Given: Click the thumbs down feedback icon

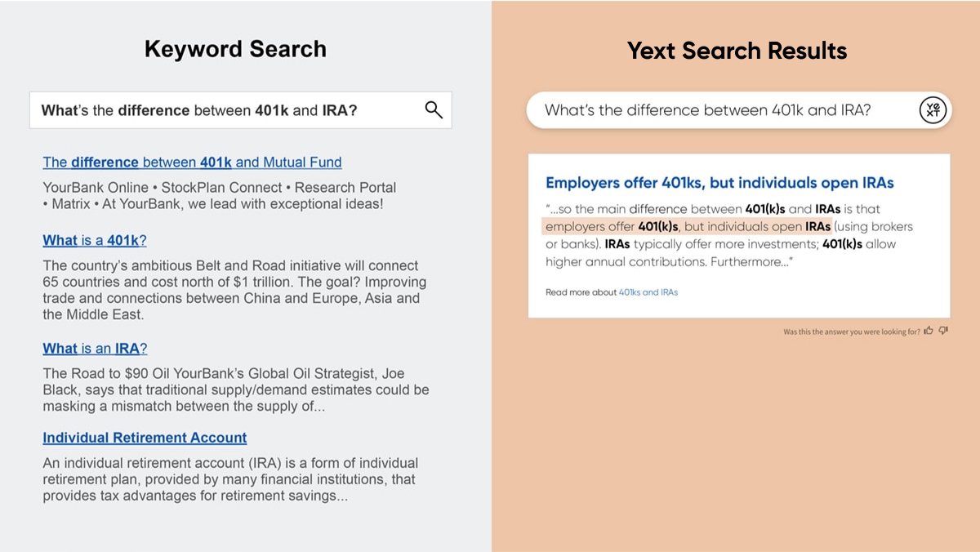Looking at the screenshot, I should tap(943, 331).
